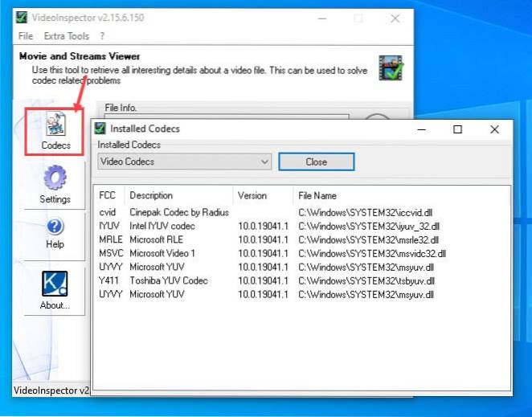Click the Codecs sidebar icon
The image size is (532, 417).
(55, 125)
